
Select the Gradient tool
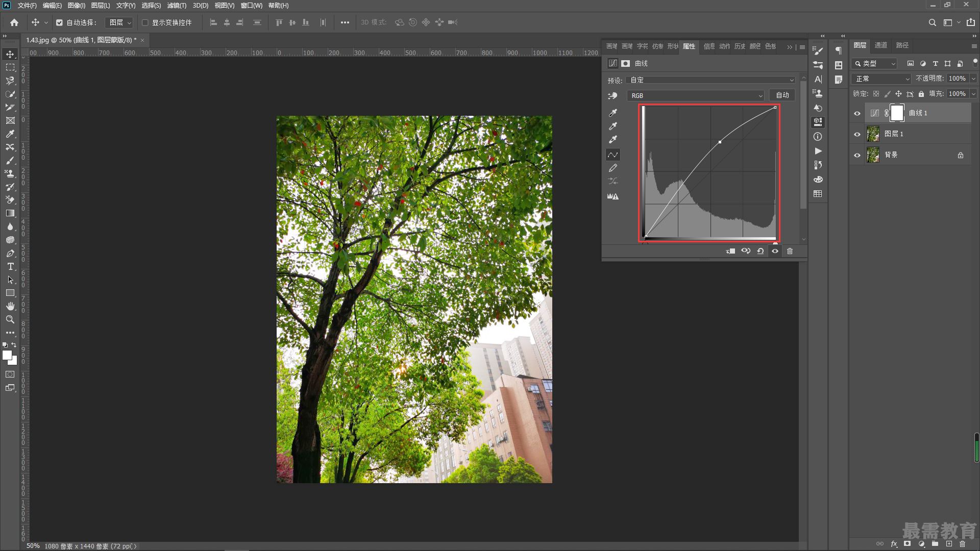point(10,213)
